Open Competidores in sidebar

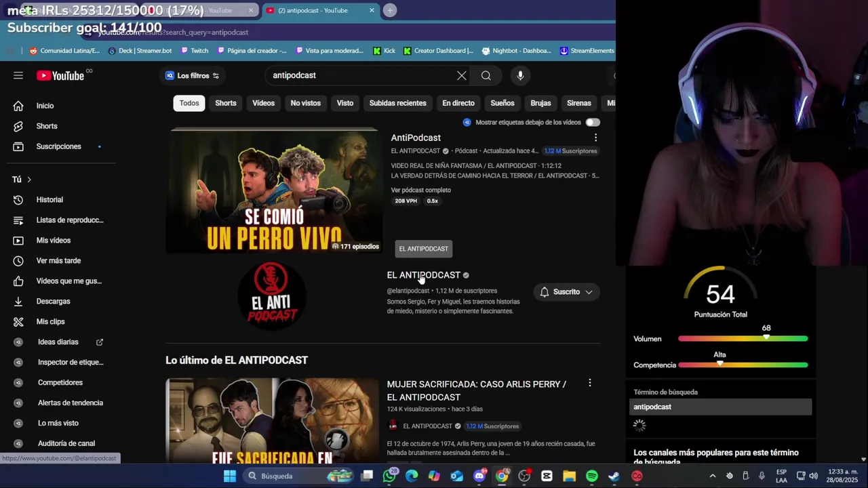pos(60,383)
